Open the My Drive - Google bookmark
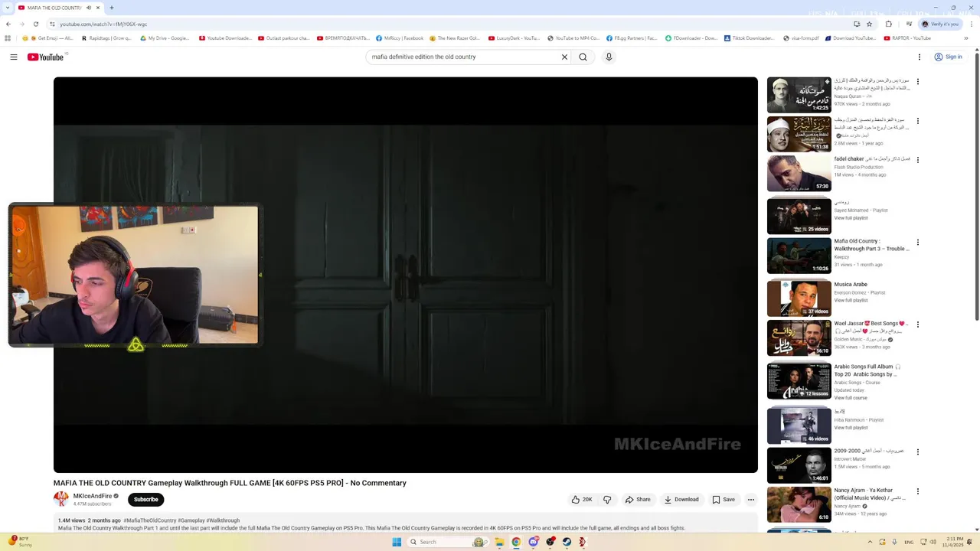This screenshot has width=980, height=551. [x=165, y=38]
